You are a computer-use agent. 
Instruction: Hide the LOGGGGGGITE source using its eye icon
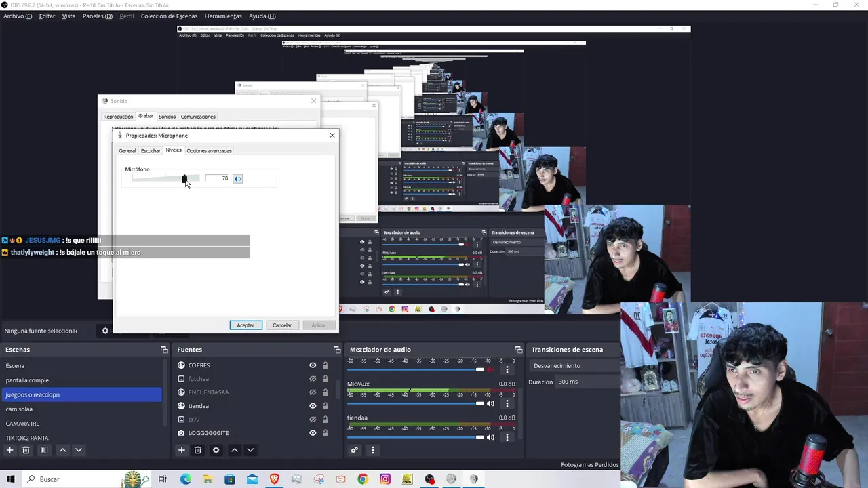(313, 433)
